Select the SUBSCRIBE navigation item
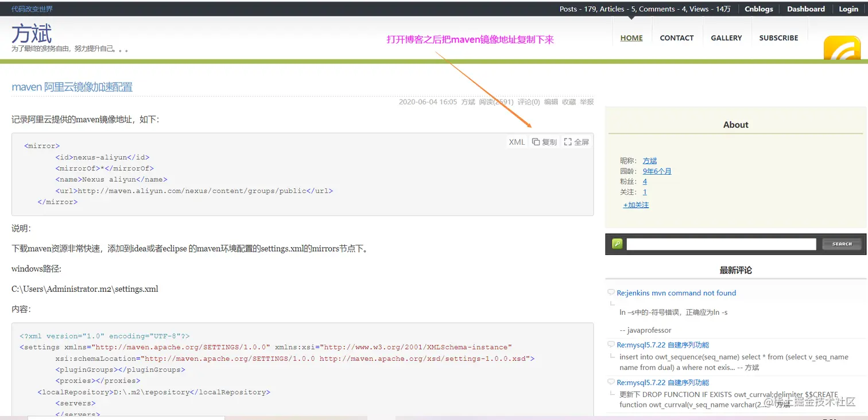This screenshot has width=868, height=420. (x=778, y=38)
